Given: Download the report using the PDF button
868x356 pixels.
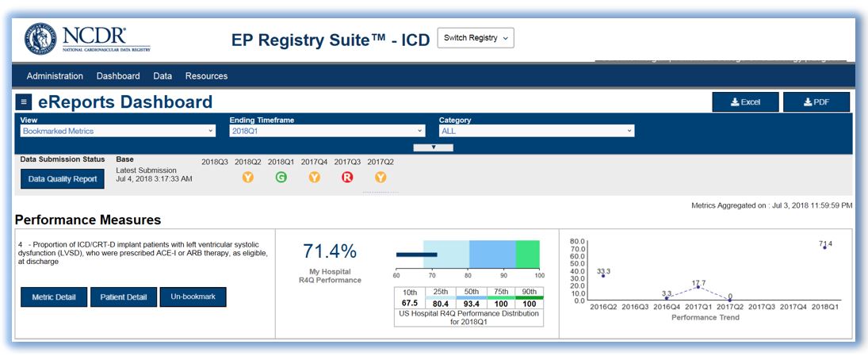Looking at the screenshot, I should (816, 102).
